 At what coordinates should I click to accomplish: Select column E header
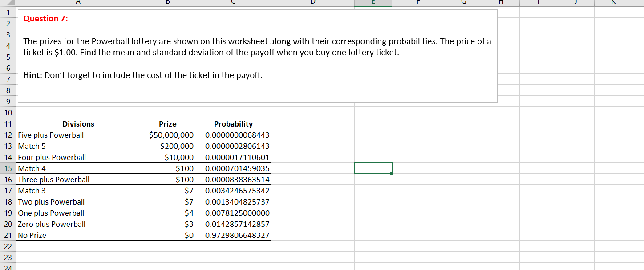(373, 3)
